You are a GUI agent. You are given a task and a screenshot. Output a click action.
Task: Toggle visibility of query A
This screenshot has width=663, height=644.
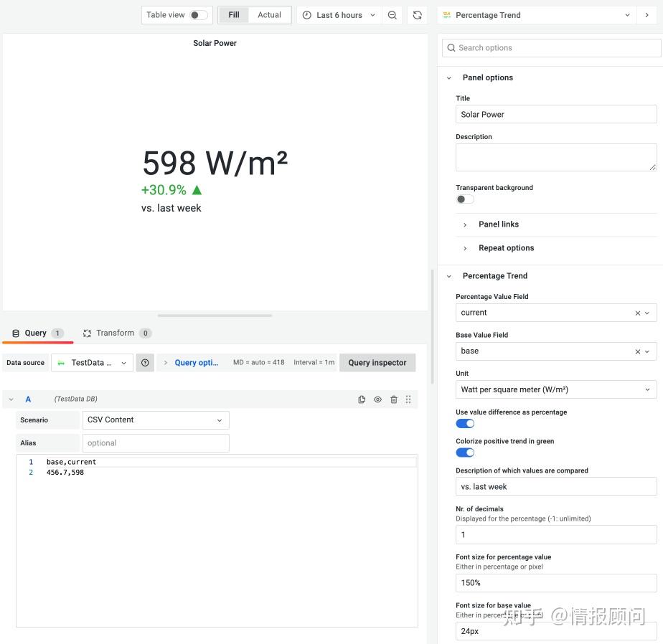(x=377, y=399)
